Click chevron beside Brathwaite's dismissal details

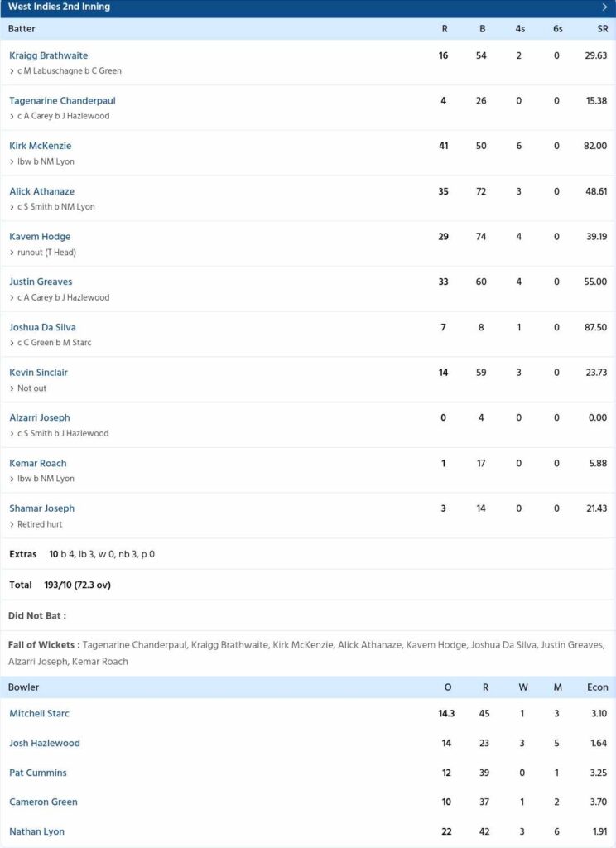pos(12,71)
